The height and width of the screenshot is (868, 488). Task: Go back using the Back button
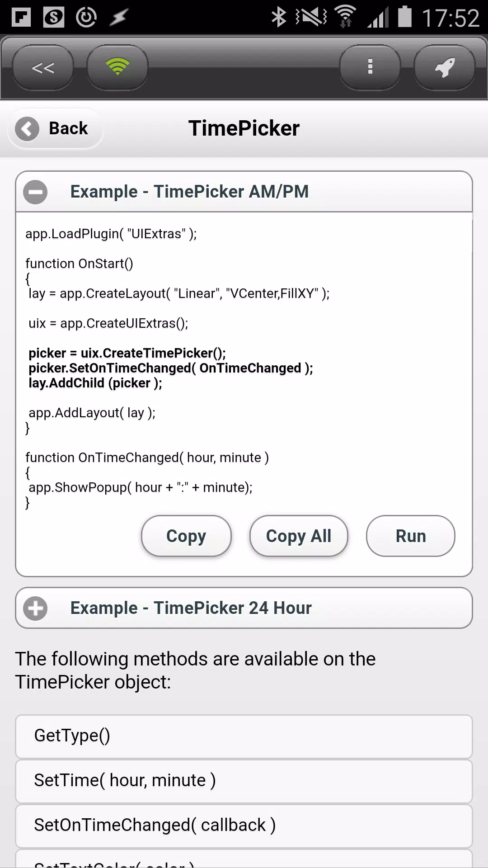click(56, 128)
